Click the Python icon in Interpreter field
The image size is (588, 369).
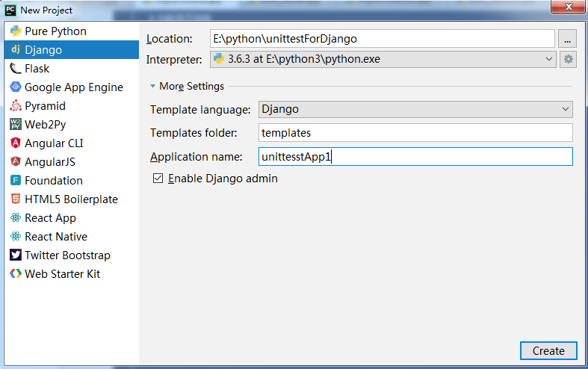coord(219,58)
